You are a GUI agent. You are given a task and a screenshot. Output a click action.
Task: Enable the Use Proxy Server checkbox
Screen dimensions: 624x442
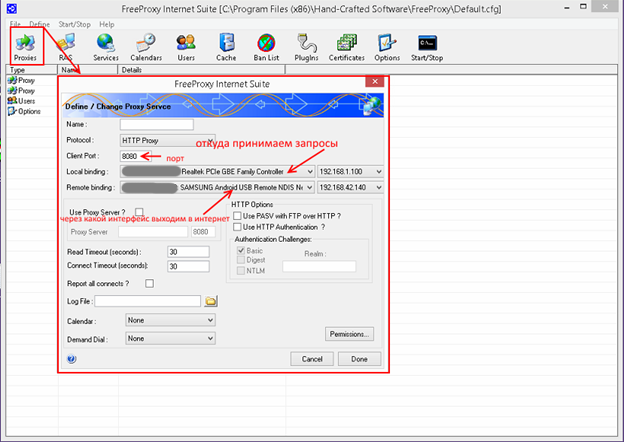tap(139, 212)
